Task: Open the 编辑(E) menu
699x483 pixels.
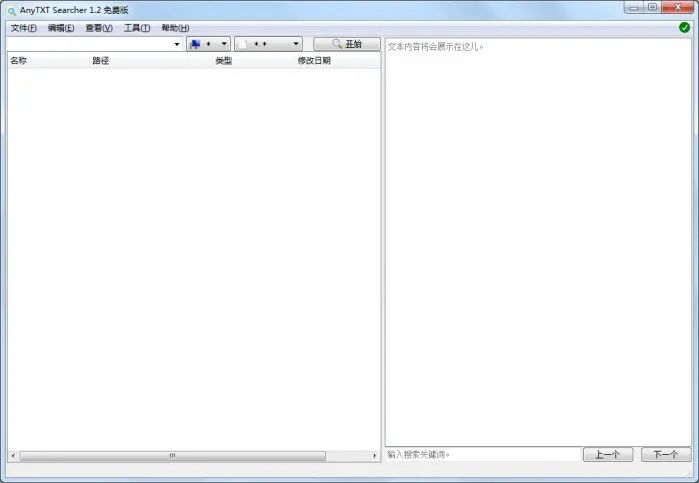Action: 61,28
